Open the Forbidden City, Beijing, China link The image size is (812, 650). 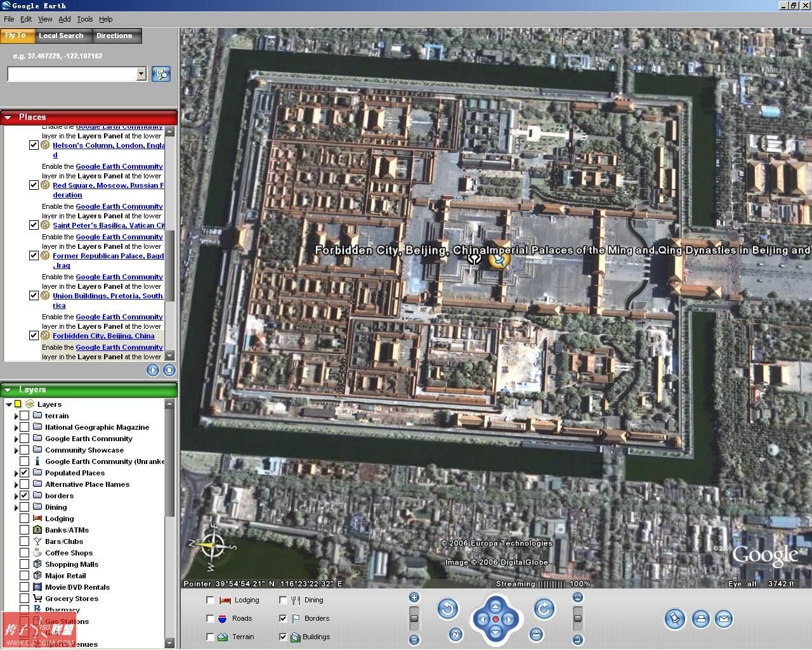[103, 336]
